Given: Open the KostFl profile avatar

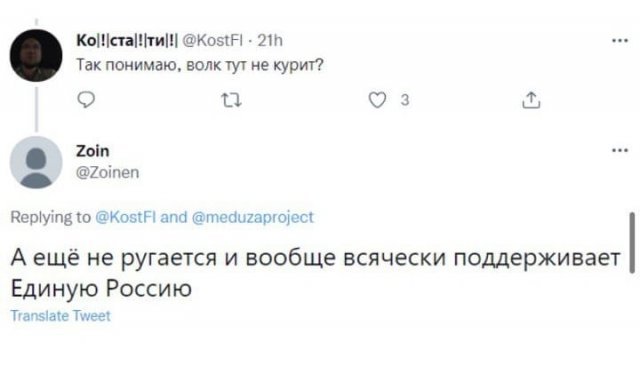Looking at the screenshot, I should [x=36, y=55].
